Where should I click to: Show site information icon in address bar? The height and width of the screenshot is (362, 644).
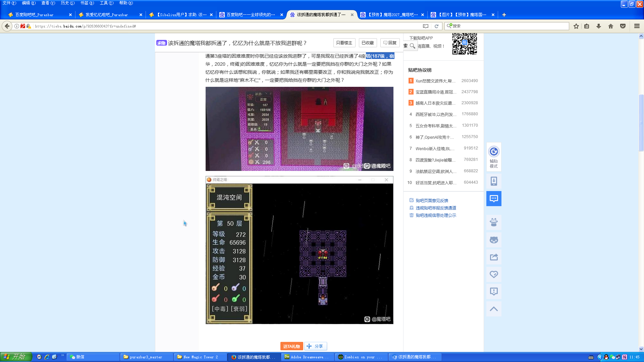point(16,26)
